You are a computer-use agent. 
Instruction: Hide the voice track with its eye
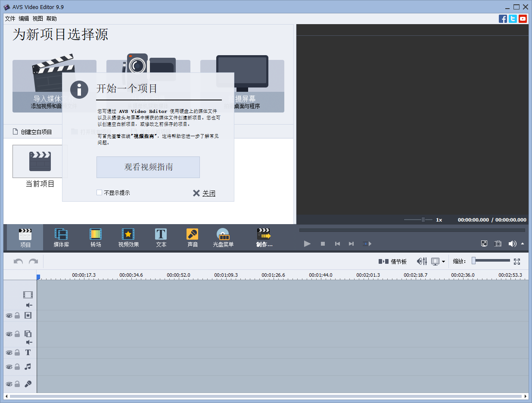(9, 384)
